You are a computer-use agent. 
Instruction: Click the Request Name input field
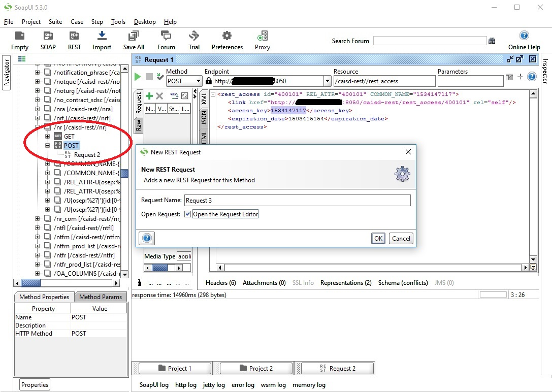tap(297, 201)
